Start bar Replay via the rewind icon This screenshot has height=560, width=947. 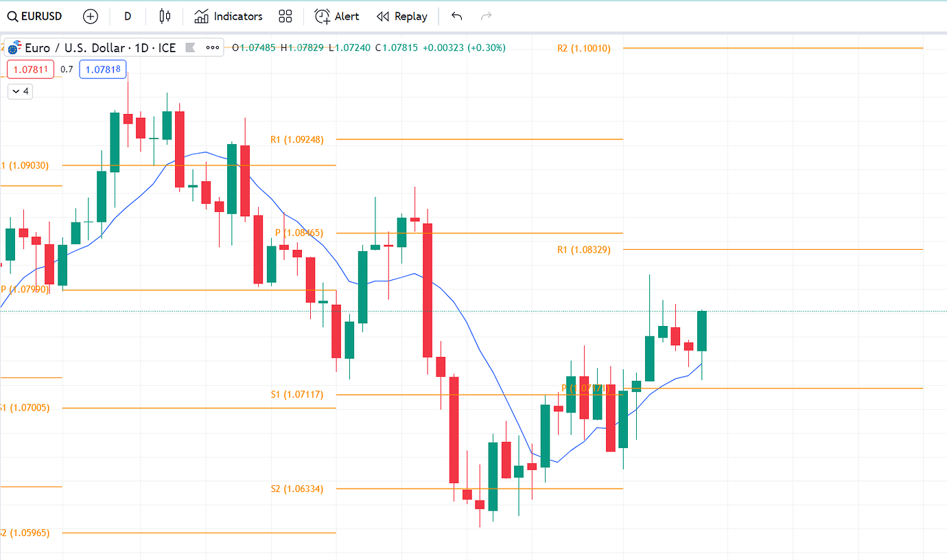coord(384,16)
